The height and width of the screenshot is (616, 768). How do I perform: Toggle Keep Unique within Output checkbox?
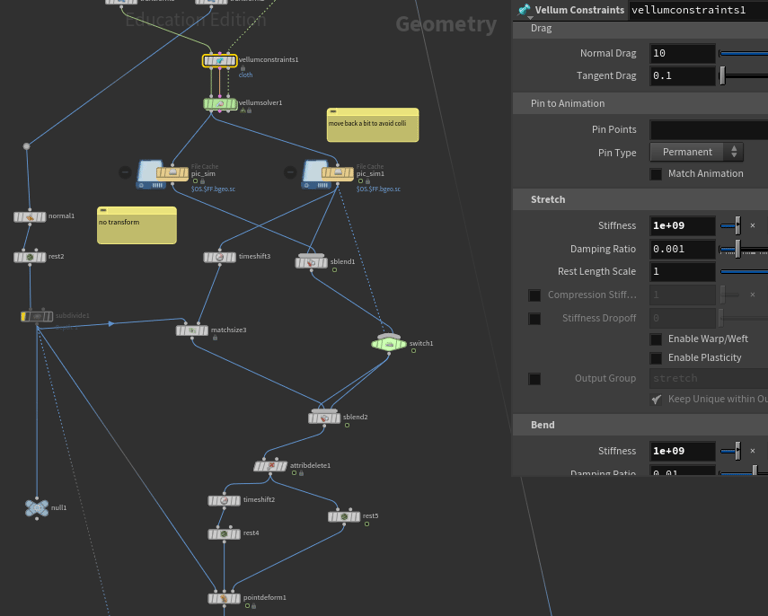click(656, 400)
